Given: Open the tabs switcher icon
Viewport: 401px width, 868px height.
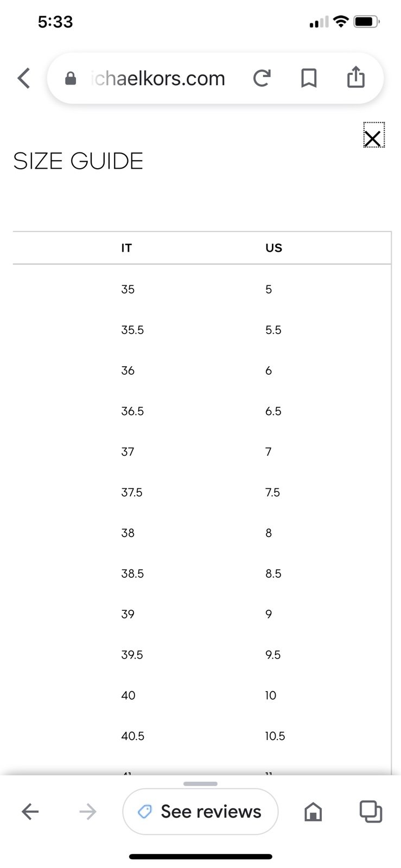Looking at the screenshot, I should point(371,812).
